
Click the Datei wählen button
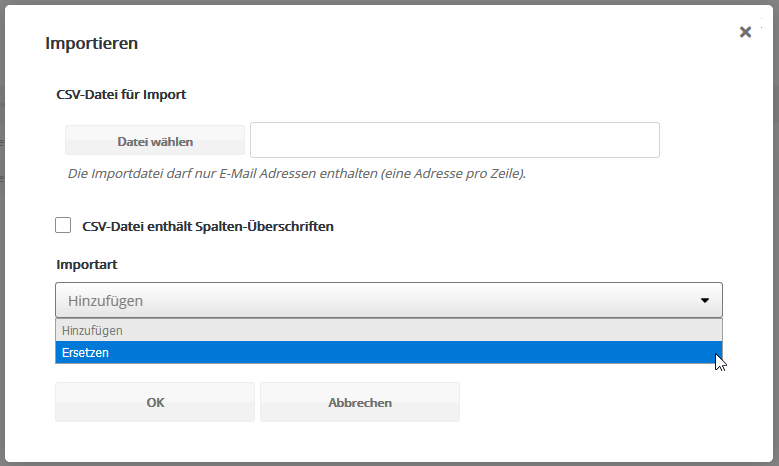coord(155,141)
